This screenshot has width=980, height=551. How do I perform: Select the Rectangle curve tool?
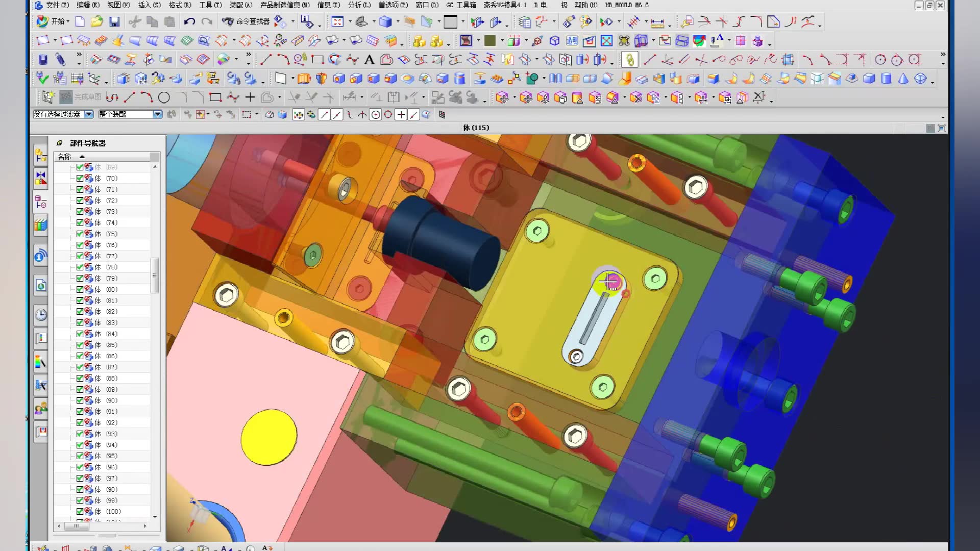(317, 60)
